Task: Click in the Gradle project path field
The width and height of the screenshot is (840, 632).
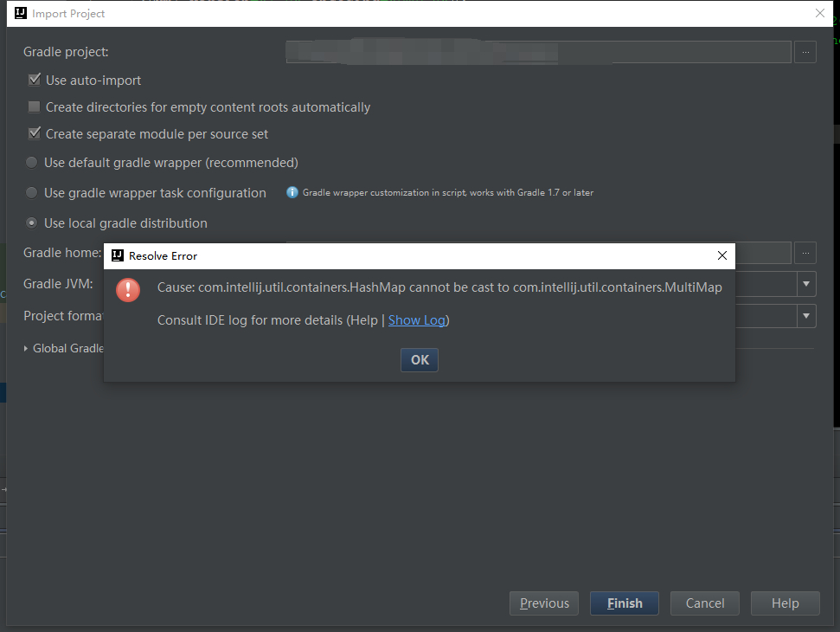Action: tap(538, 52)
